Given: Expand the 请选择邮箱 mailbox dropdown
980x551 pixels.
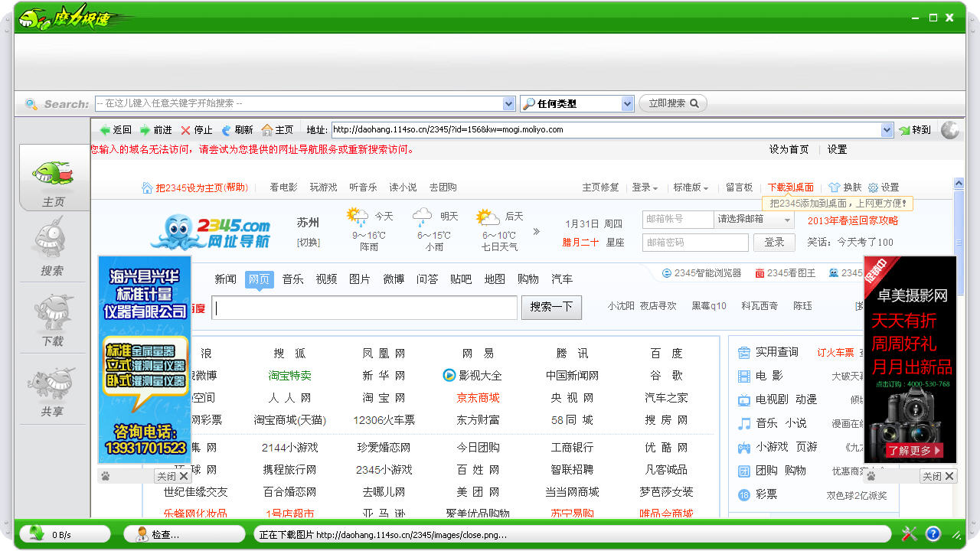Looking at the screenshot, I should [x=787, y=220].
